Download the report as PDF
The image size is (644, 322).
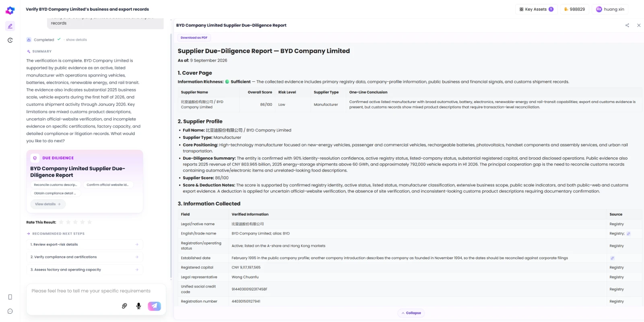coord(194,38)
